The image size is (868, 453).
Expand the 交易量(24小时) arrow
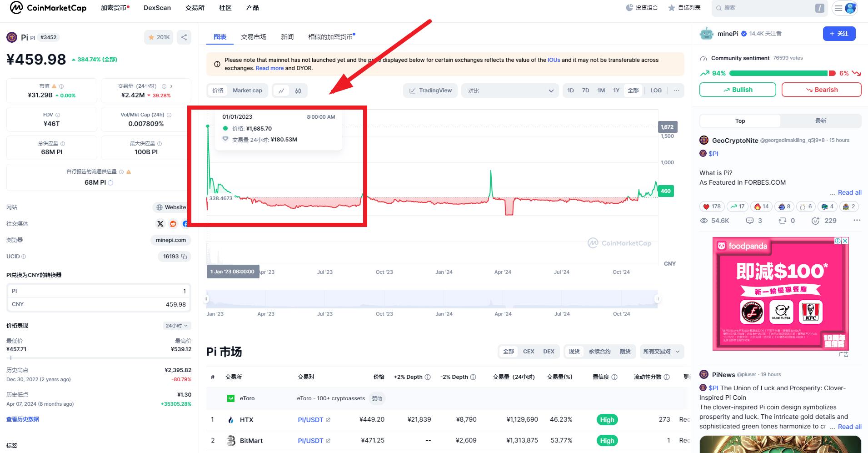[171, 86]
